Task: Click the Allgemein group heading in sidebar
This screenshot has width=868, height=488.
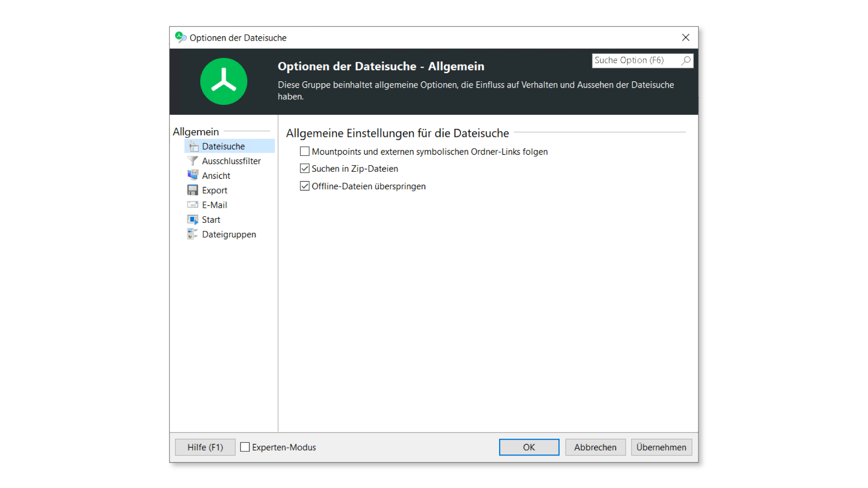Action: [x=196, y=131]
